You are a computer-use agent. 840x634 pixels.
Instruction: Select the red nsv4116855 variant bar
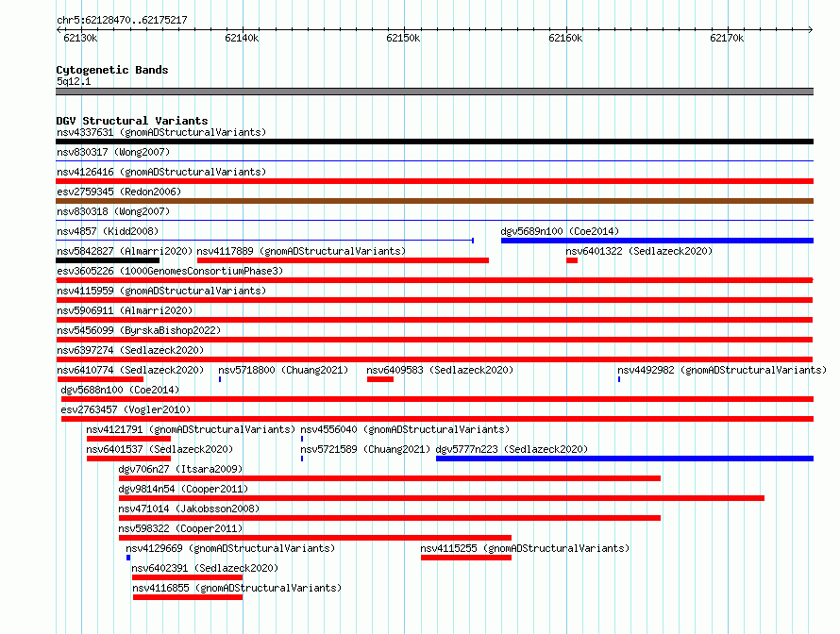188,597
